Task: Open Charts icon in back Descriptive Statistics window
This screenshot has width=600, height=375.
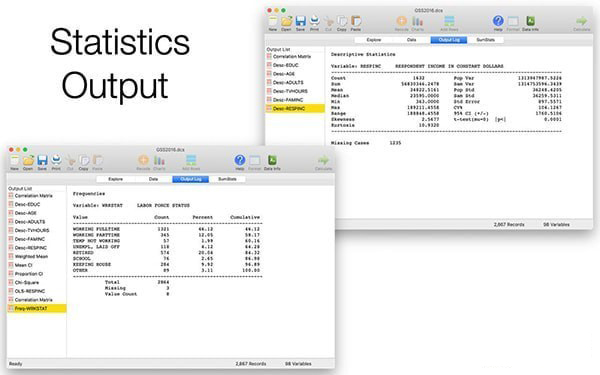Action: tap(417, 21)
